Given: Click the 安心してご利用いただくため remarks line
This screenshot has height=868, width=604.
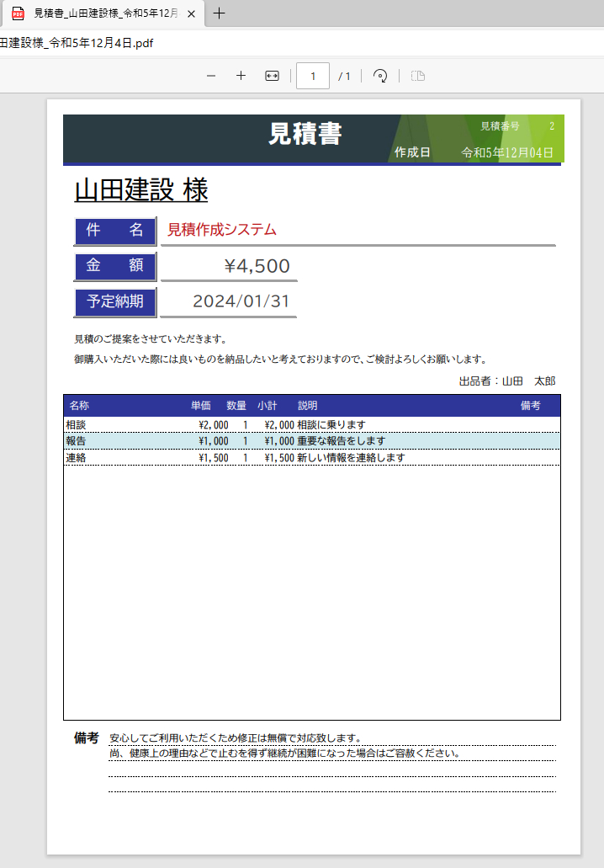Looking at the screenshot, I should coord(236,738).
